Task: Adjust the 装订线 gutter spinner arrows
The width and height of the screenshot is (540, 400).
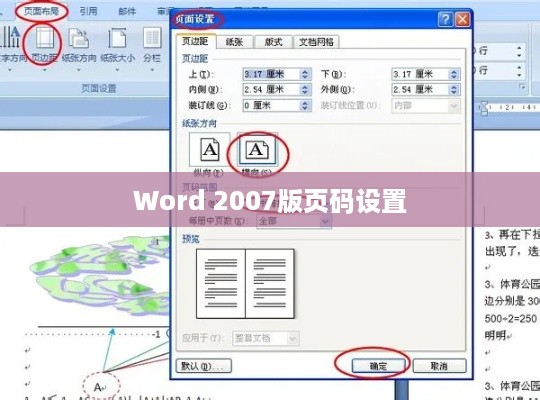Action: click(305, 105)
